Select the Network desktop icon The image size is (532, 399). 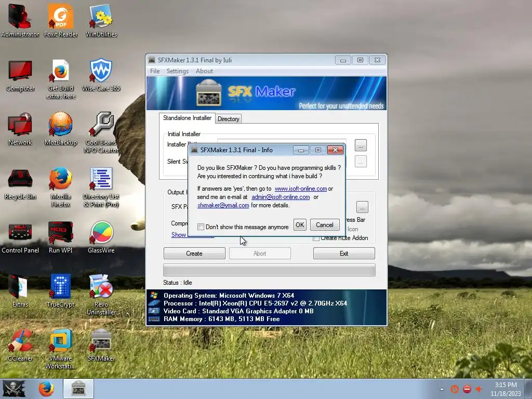point(20,129)
